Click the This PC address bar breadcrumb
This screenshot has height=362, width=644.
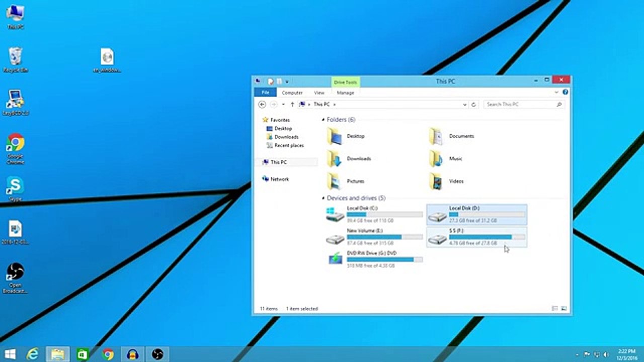coord(321,105)
